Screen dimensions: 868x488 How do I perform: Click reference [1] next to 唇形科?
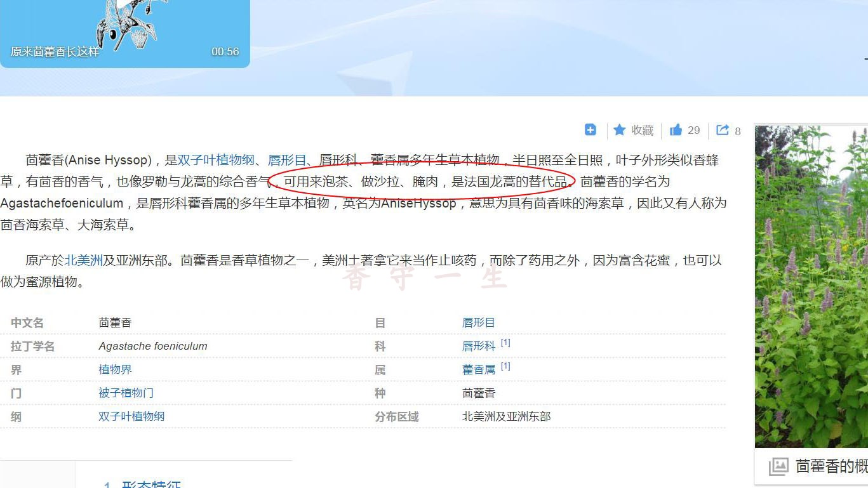pos(505,343)
